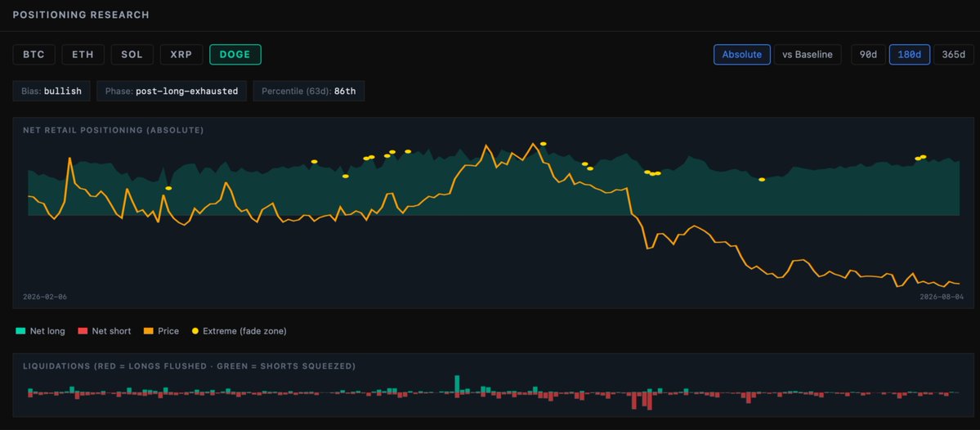
Task: Click the Percentile (63d): 86th badge
Action: [x=309, y=91]
